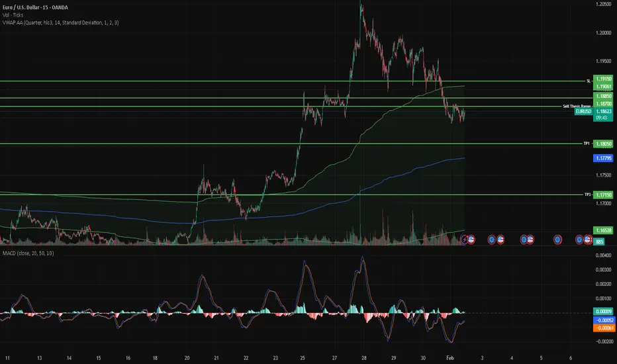Open the US flag event between dates 4 and 5
The height and width of the screenshot is (364, 617).
click(x=530, y=240)
